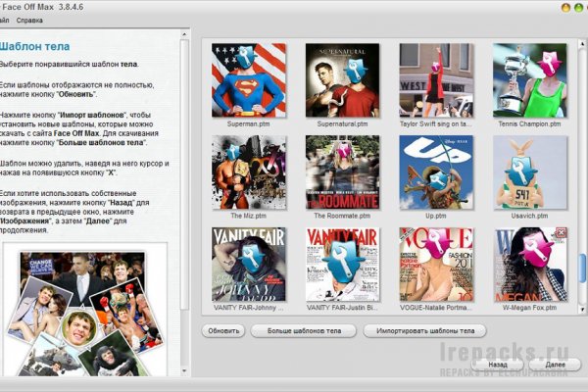Click the Superman.ptm file name label
Viewport: 588px width, 392px height.
click(x=248, y=123)
